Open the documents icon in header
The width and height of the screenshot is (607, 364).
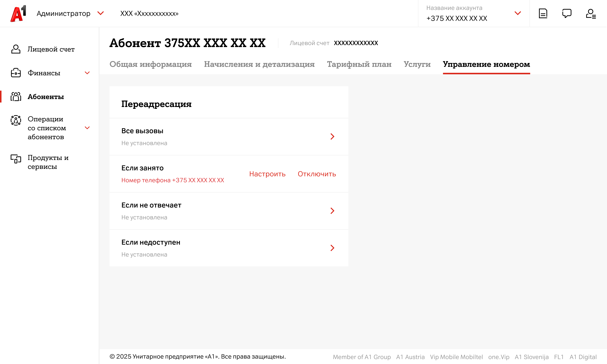[x=543, y=14]
